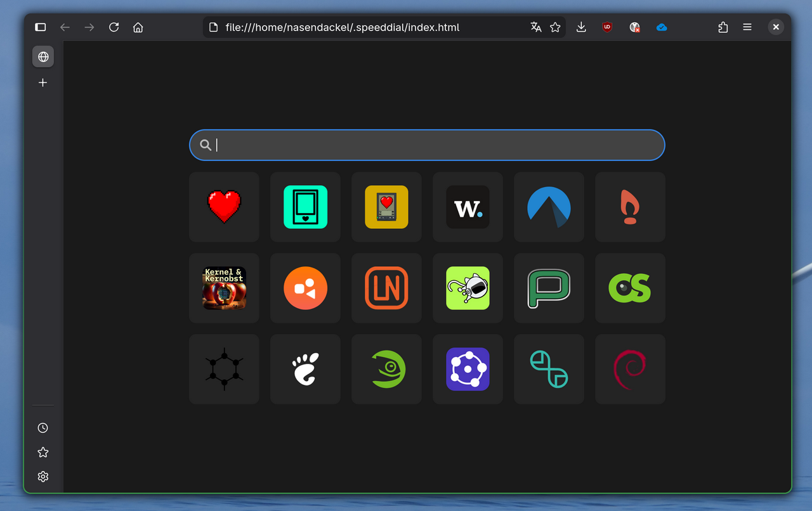Open the Downloads panel
This screenshot has width=812, height=511.
(x=581, y=27)
